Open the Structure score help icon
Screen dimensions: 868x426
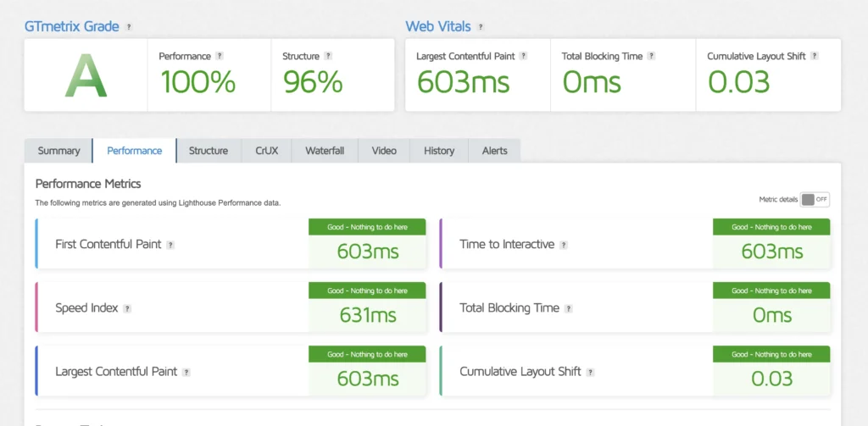pos(328,56)
